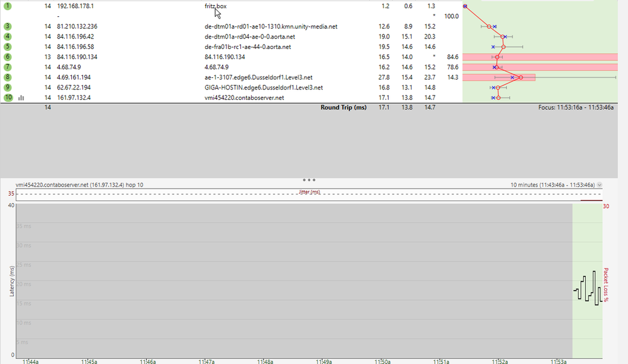The height and width of the screenshot is (364, 628).
Task: Select hop 3 green numbered circle icon
Action: (x=6, y=26)
